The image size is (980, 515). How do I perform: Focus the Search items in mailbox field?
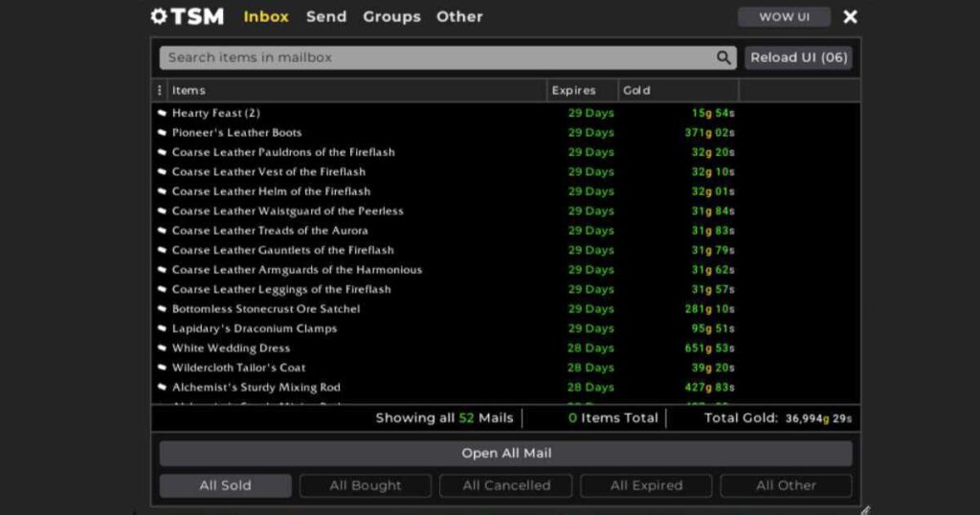(x=435, y=57)
